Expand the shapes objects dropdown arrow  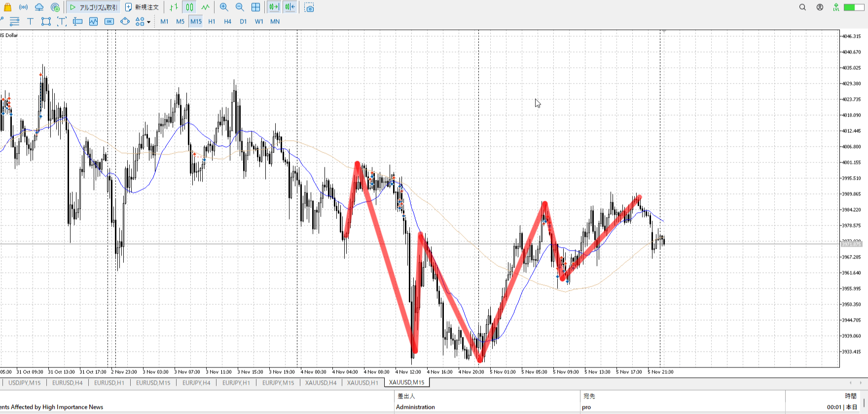tap(148, 22)
